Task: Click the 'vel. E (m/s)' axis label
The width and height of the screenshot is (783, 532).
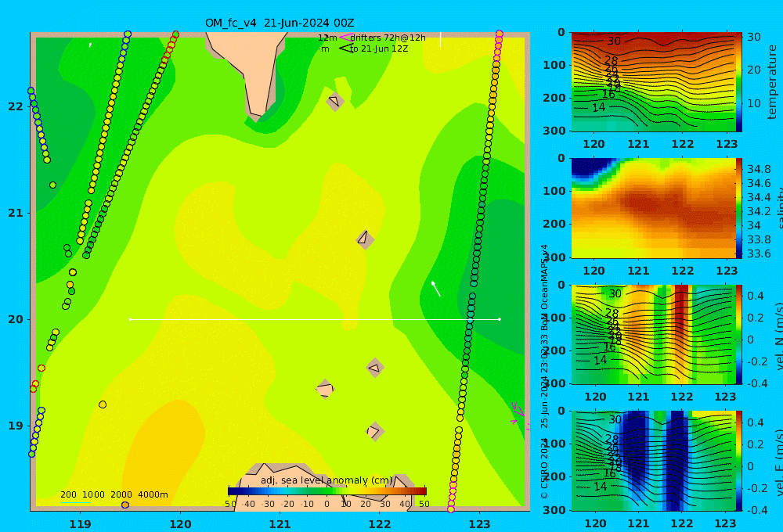Action: point(778,462)
